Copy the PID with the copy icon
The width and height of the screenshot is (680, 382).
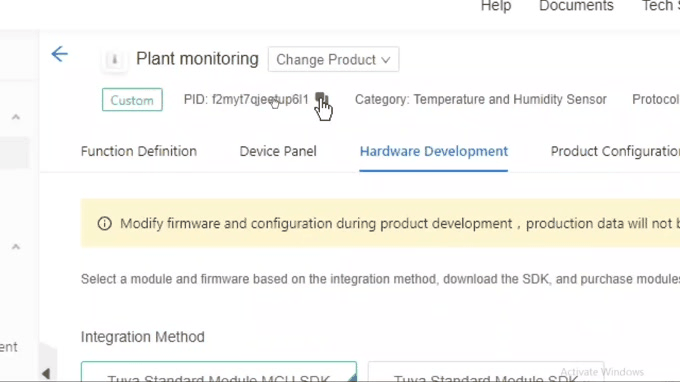click(321, 99)
